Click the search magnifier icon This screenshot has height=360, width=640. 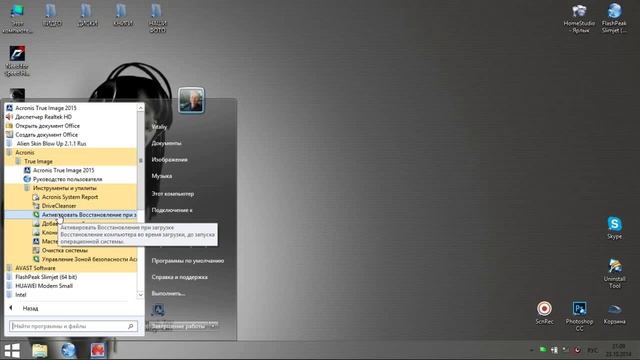click(131, 326)
